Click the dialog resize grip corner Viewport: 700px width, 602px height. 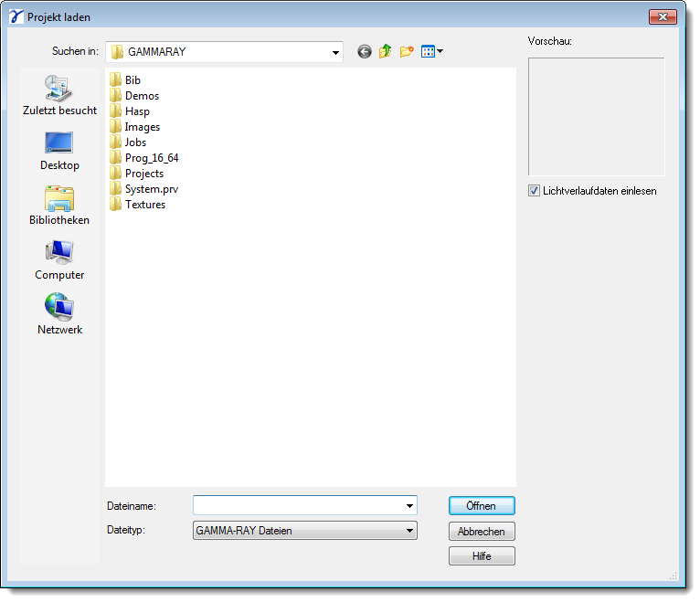(x=673, y=576)
